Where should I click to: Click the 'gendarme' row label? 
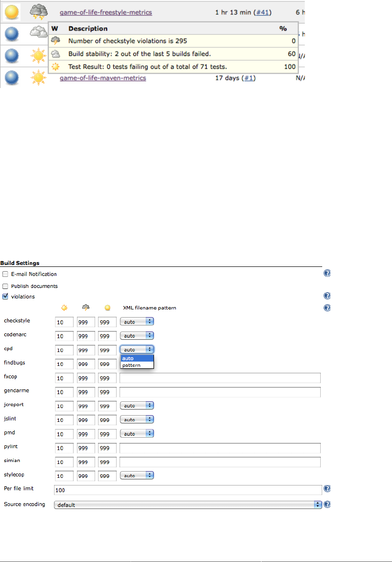pos(16,390)
